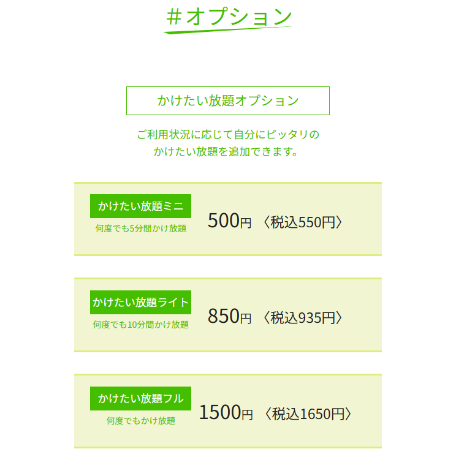Click the 円 symbol after 500
The width and height of the screenshot is (456, 476).
coord(246,223)
